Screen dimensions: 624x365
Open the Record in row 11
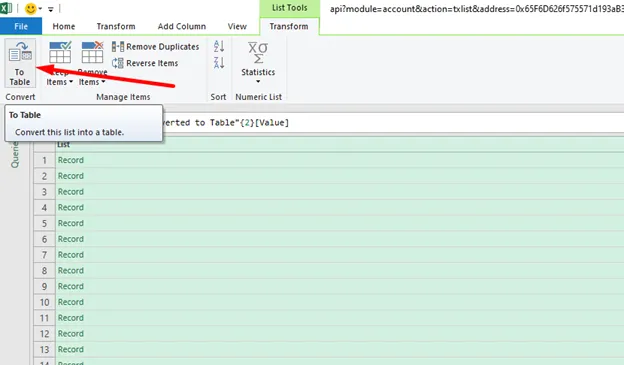(70, 318)
